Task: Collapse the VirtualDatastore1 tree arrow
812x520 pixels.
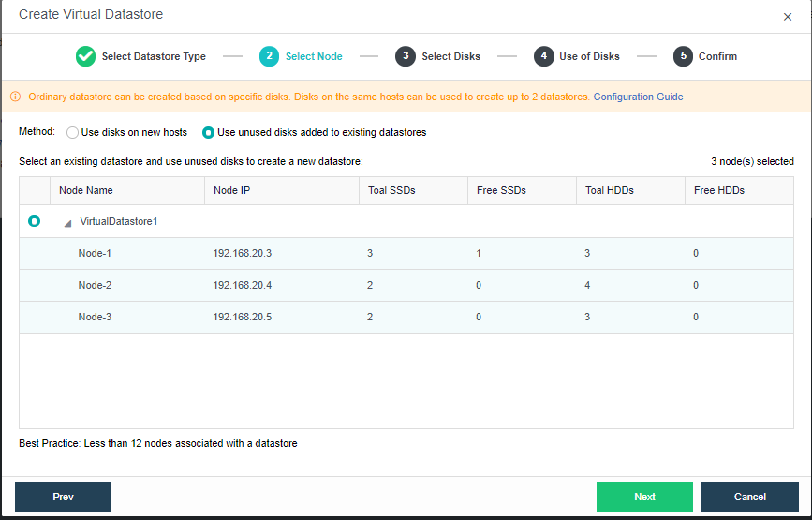Action: (67, 224)
